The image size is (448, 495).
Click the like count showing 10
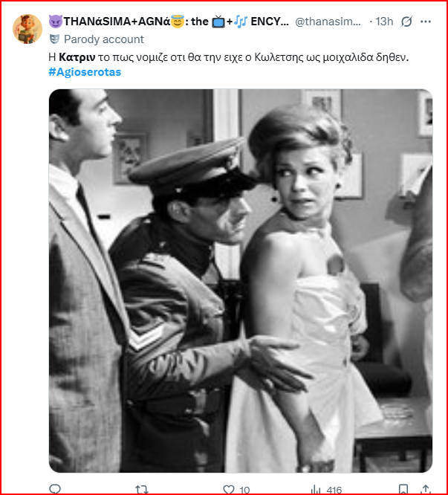[x=244, y=490]
